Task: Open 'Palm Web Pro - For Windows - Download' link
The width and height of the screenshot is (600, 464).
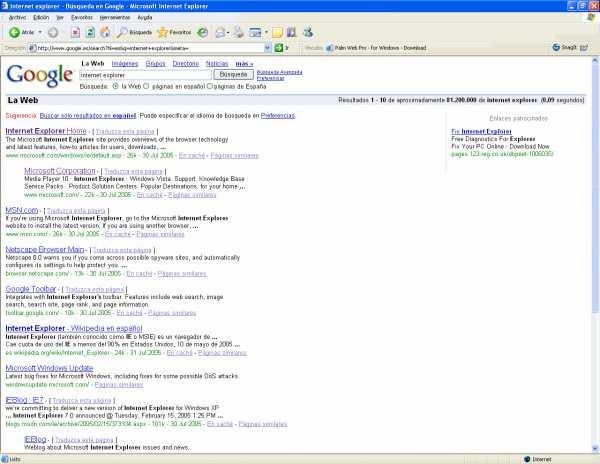Action: click(x=376, y=48)
